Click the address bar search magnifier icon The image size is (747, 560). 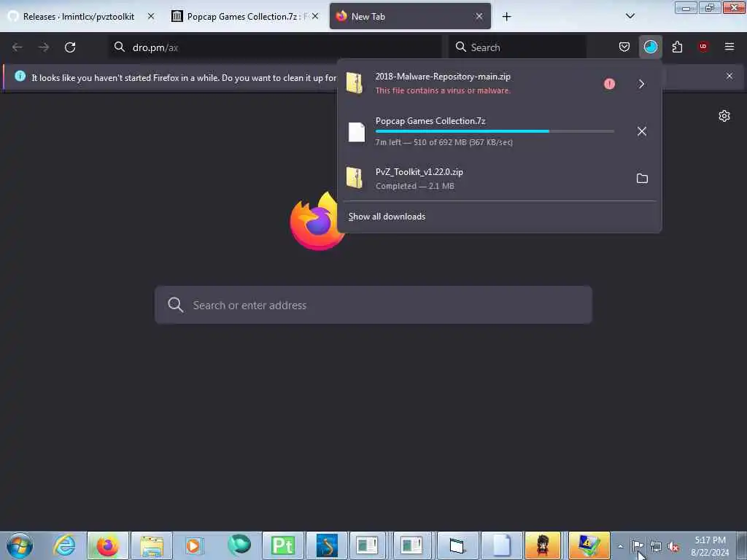(120, 47)
